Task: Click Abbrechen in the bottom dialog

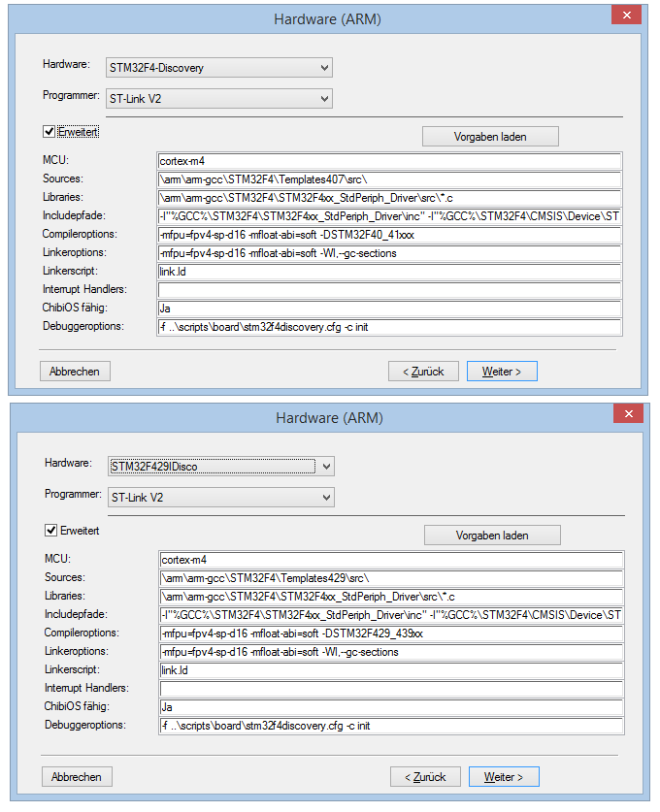Action: (77, 777)
